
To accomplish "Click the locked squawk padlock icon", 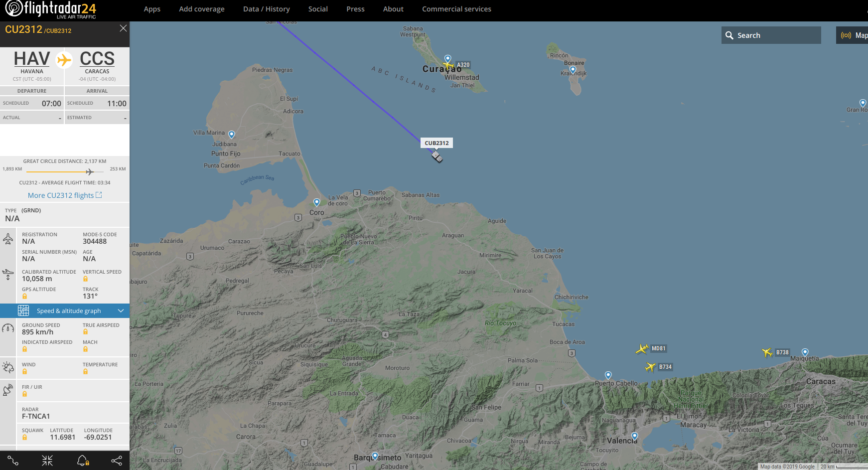I will click(x=24, y=438).
